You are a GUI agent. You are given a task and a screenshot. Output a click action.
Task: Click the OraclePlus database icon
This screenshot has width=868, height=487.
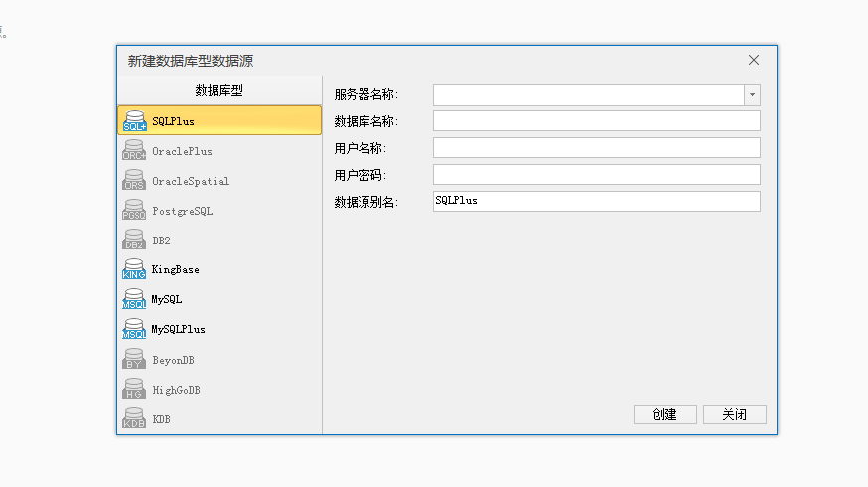pyautogui.click(x=134, y=151)
